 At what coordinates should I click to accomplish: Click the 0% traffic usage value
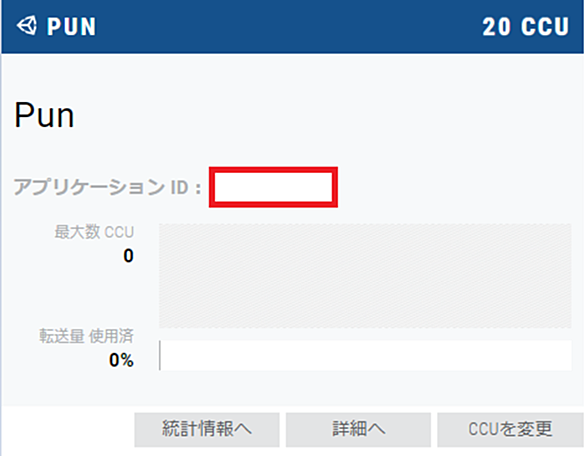(x=121, y=360)
